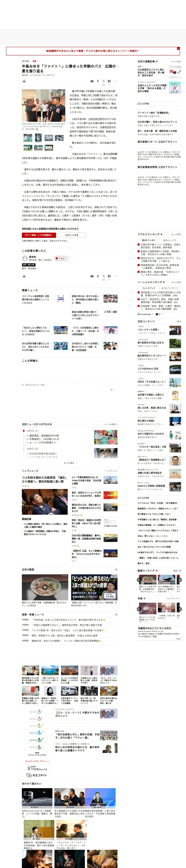This screenshot has width=186, height=868.
Task: Open 現場へ! series thumbnail
Action: point(175,72)
